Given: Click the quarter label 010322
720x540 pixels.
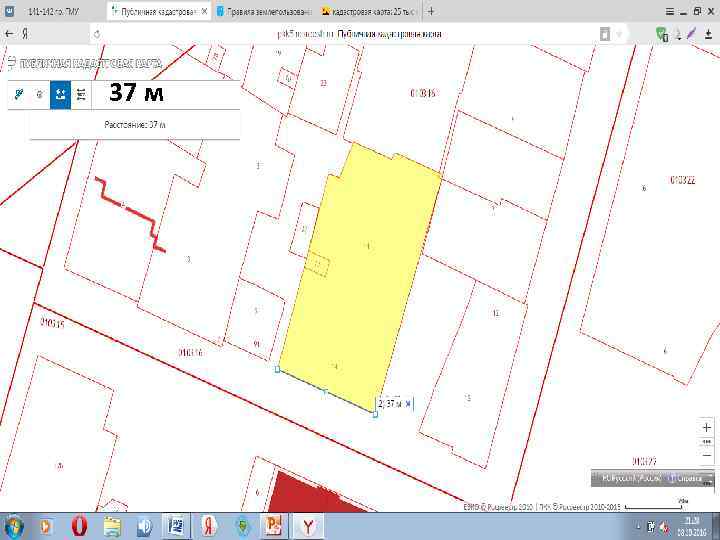Looking at the screenshot, I should point(682,180).
